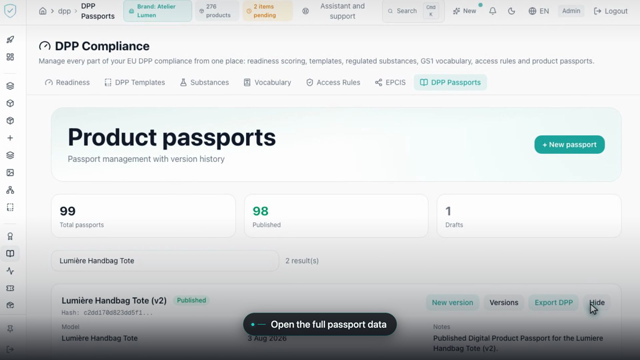This screenshot has width=640, height=360.
Task: Toggle dark mode with the moon icon
Action: pos(511,11)
